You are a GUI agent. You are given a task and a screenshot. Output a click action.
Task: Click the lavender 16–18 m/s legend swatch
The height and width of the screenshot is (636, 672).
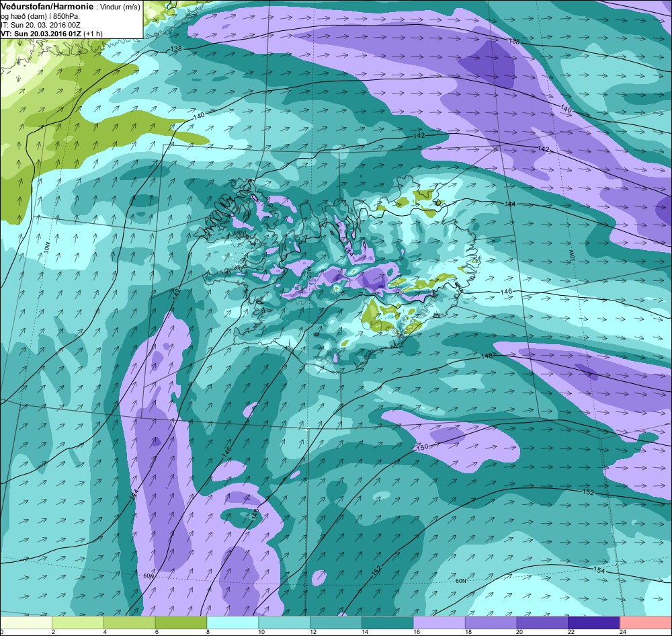pyautogui.click(x=439, y=623)
